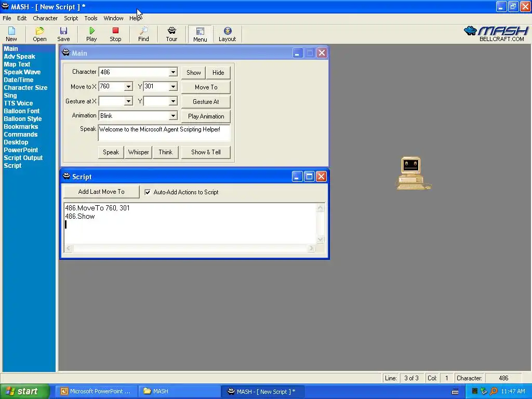Save the script using the Save icon
The width and height of the screenshot is (532, 399).
(x=63, y=34)
